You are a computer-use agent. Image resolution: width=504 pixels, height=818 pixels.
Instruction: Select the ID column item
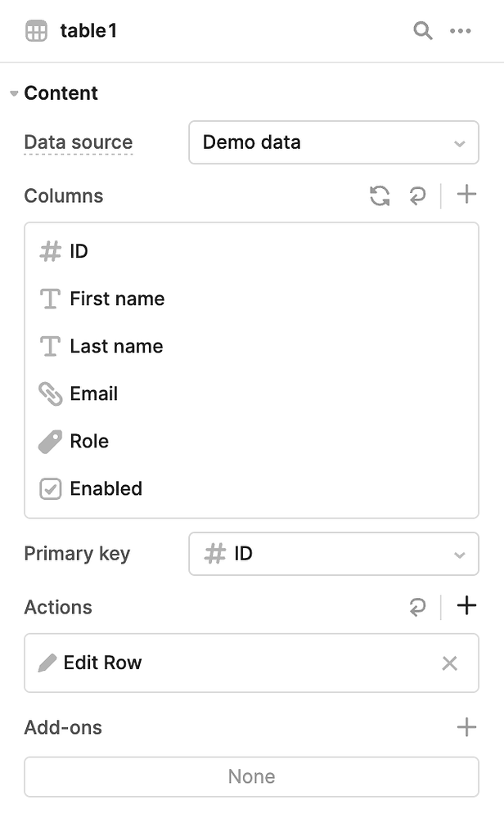[x=79, y=251]
